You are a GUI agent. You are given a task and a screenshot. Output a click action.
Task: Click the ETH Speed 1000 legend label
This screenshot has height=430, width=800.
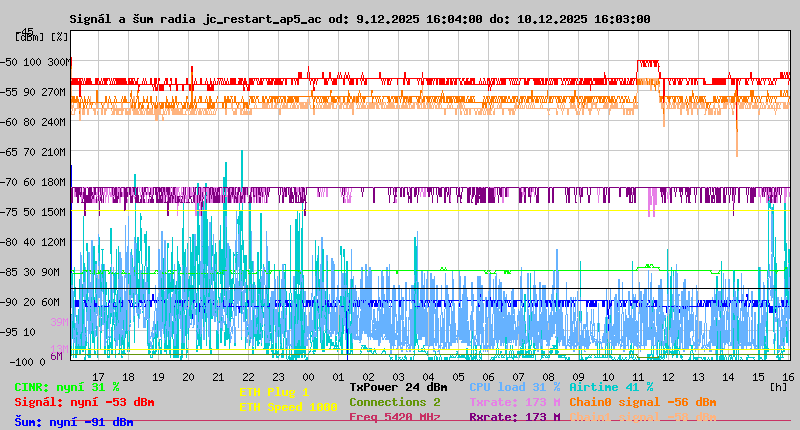[288, 407]
